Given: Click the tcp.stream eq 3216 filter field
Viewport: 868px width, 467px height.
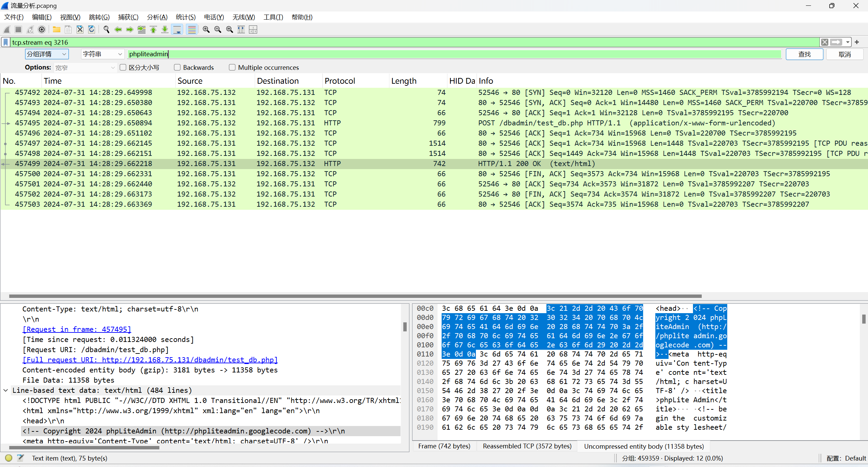Looking at the screenshot, I should [x=414, y=42].
